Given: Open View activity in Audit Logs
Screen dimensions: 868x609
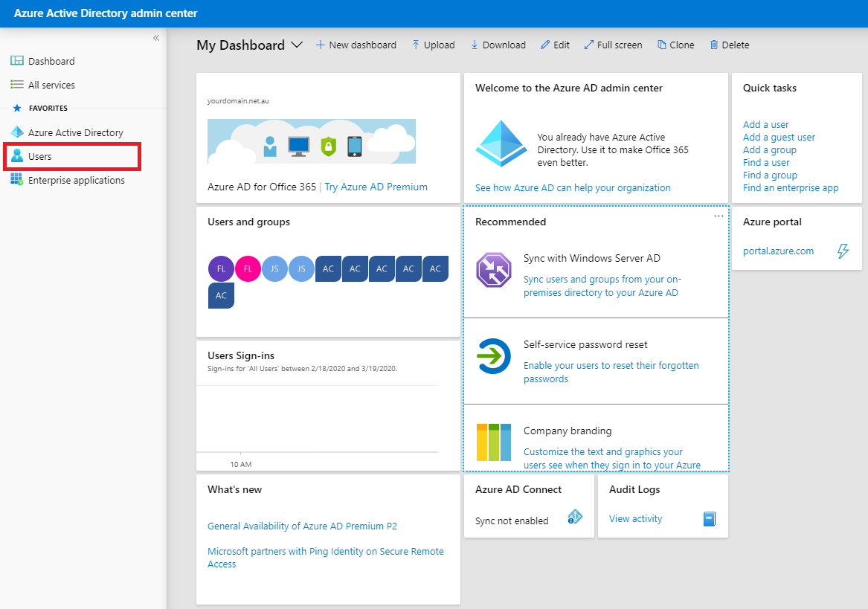Looking at the screenshot, I should 635,519.
